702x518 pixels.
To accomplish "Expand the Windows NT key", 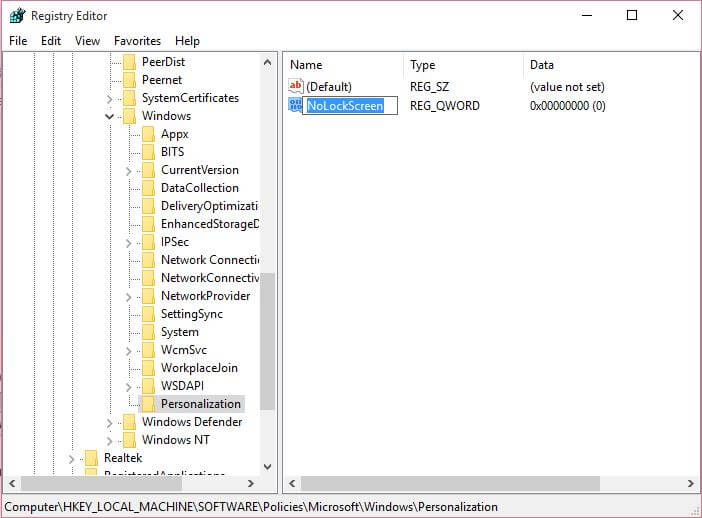I will [110, 441].
